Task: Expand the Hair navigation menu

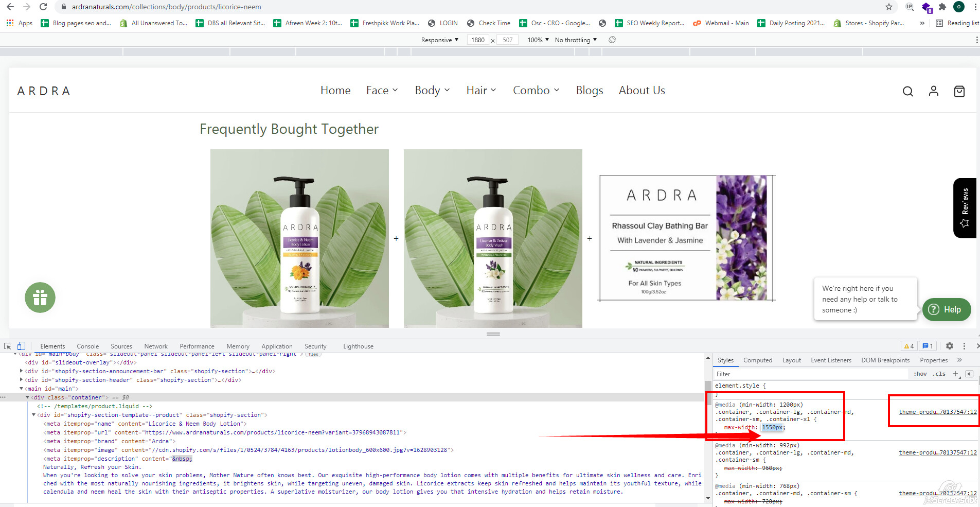Action: point(482,91)
